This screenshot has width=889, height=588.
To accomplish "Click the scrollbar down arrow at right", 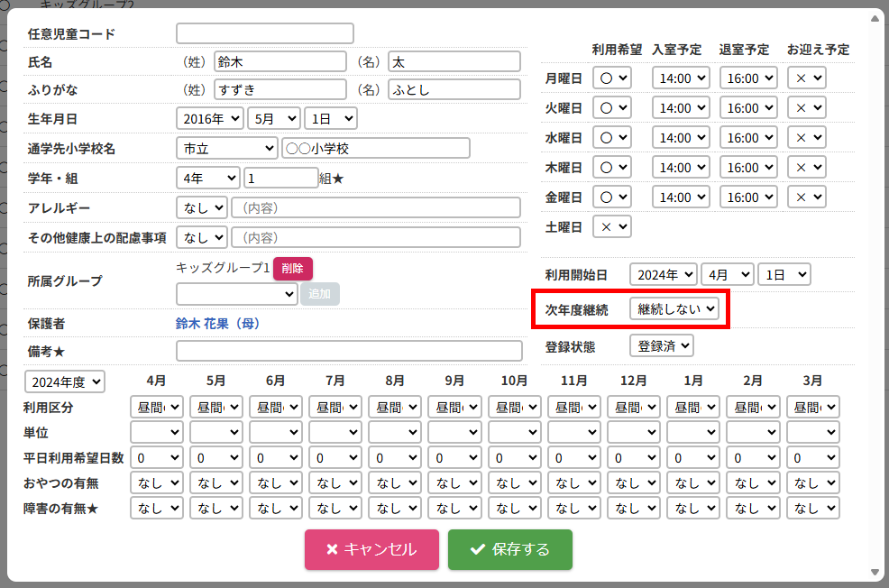I will tap(874, 572).
